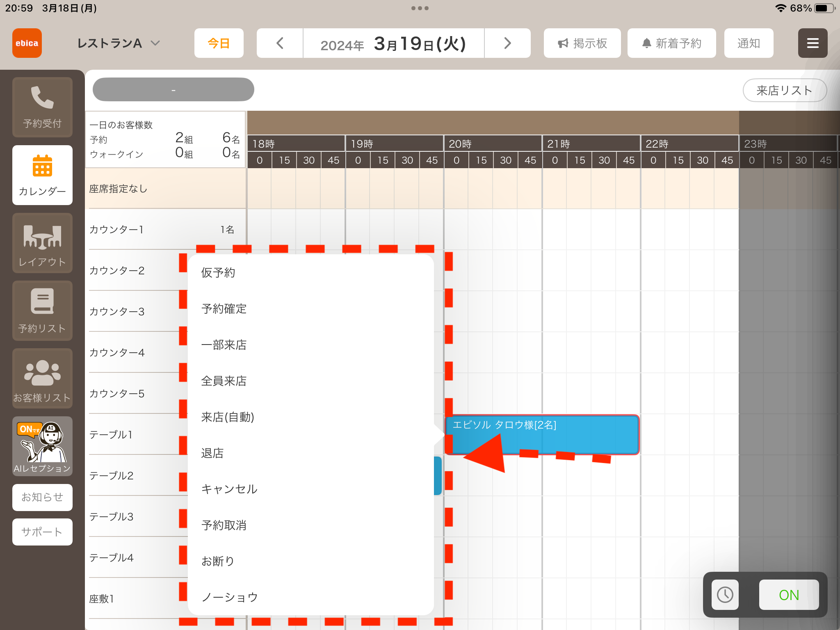This screenshot has height=630, width=840.
Task: Click the カウンター3 row label
Action: [117, 311]
